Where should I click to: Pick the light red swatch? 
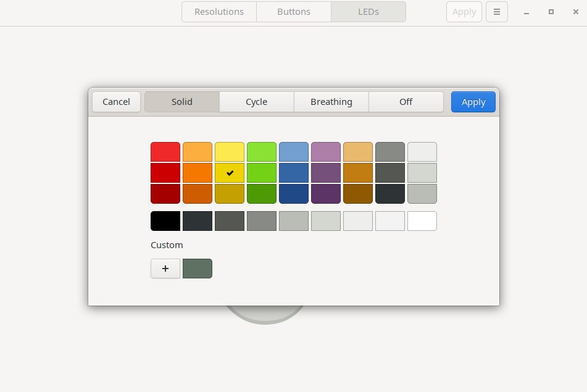[165, 152]
